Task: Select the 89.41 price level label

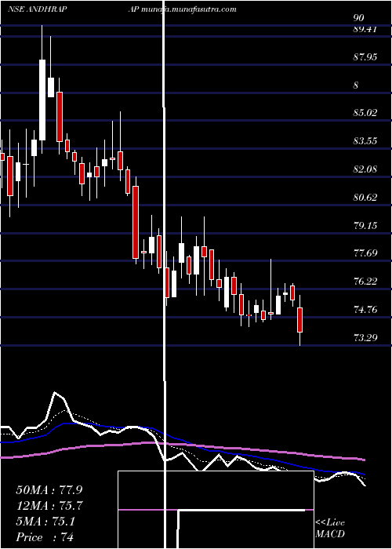Action: pyautogui.click(x=365, y=30)
